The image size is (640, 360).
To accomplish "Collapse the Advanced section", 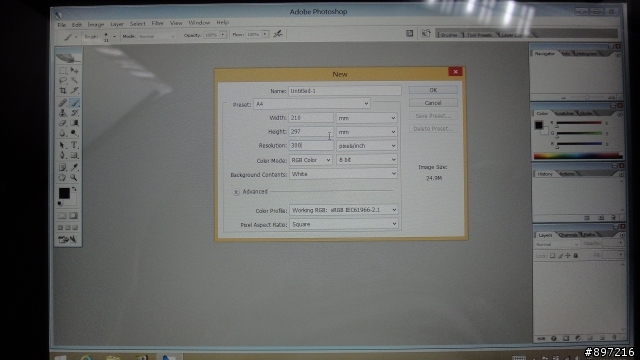I will point(236,192).
